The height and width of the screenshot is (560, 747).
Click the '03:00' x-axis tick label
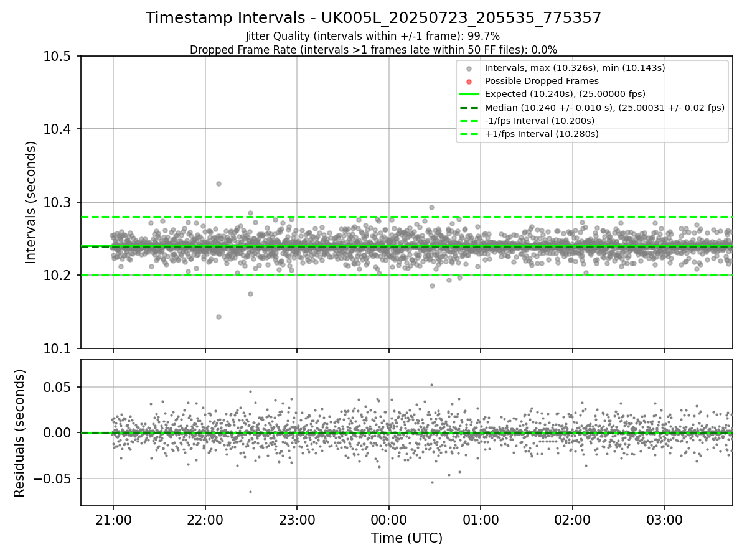[x=664, y=519]
